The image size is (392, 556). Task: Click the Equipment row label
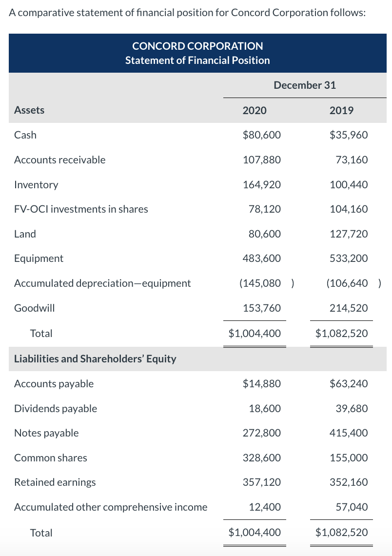coord(39,258)
